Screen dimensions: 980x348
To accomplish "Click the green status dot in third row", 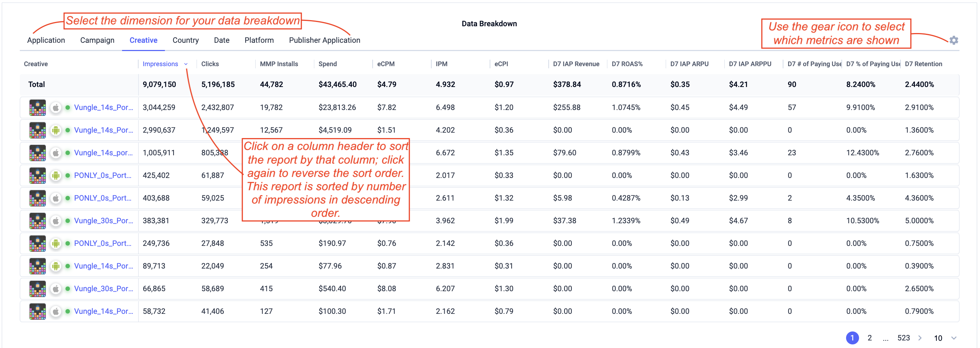I will (68, 153).
